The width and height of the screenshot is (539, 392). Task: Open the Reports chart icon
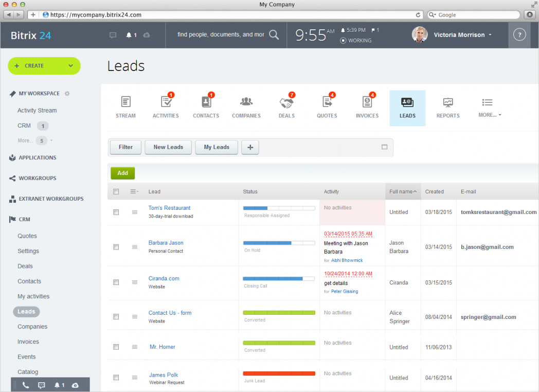[x=448, y=102]
